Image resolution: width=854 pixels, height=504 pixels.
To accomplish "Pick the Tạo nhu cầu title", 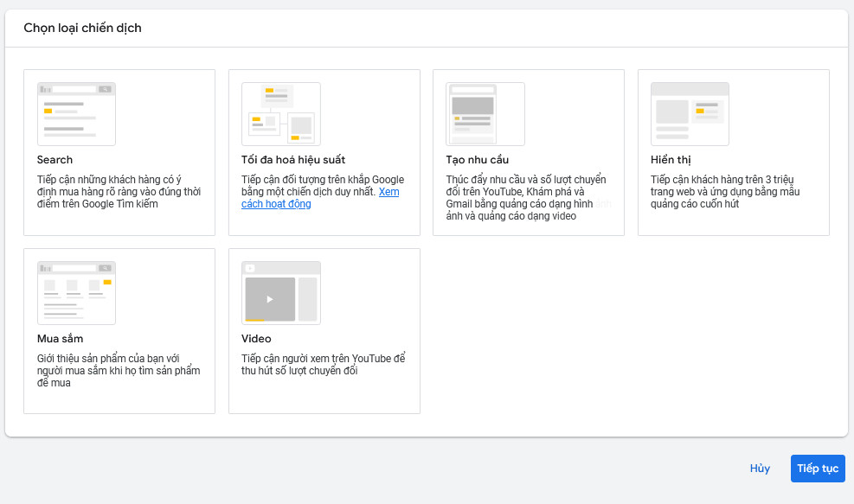I will click(477, 160).
